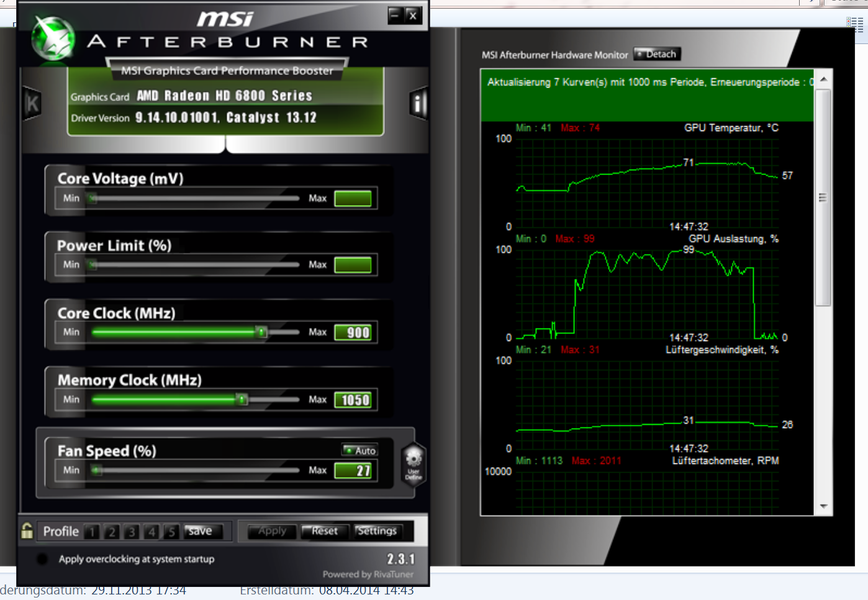Click the Kombustor K button
Viewport: 868px width, 600px height.
[x=32, y=104]
